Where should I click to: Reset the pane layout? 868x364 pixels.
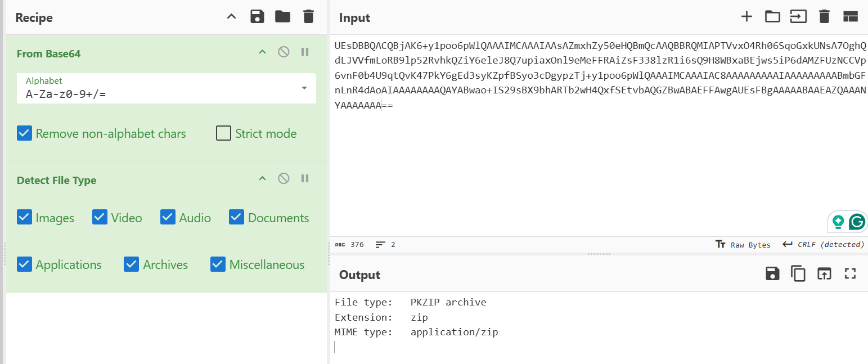pos(849,17)
